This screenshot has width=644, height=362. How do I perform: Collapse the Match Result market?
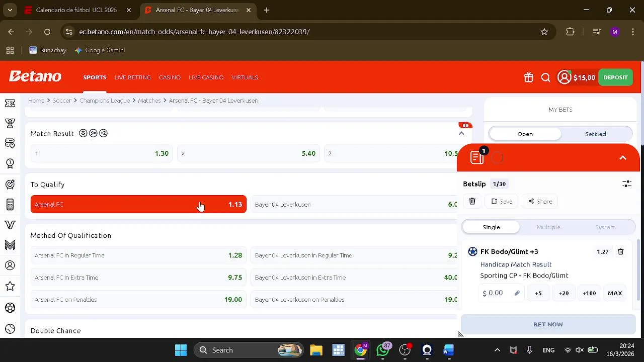tap(461, 133)
